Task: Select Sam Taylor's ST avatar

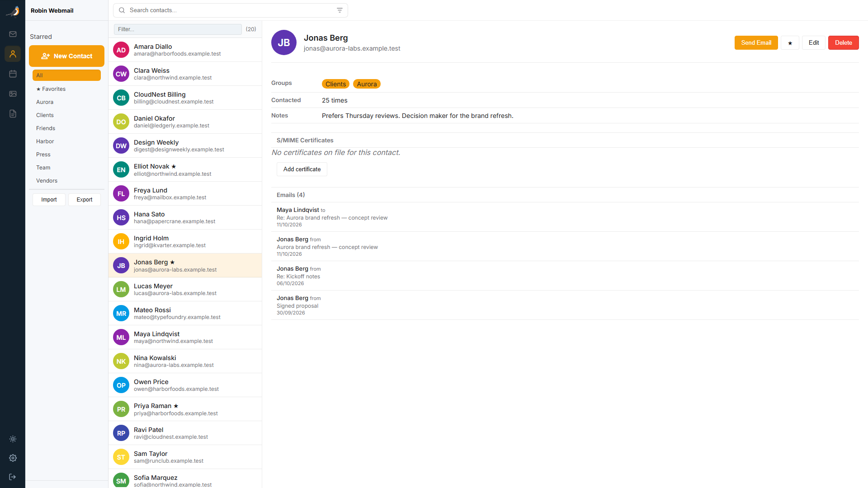Action: (121, 457)
